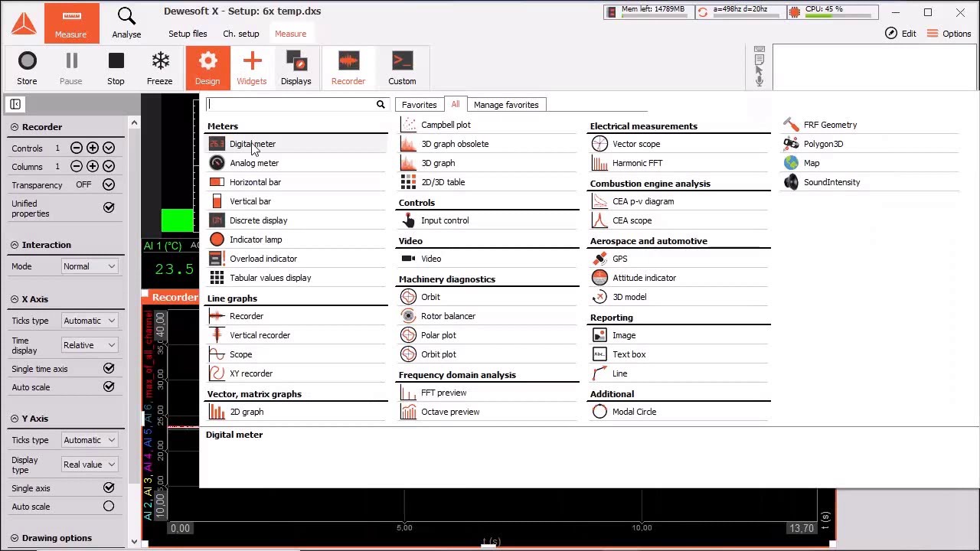
Task: Toggle X Axis Single time axis checkbox
Action: (109, 368)
